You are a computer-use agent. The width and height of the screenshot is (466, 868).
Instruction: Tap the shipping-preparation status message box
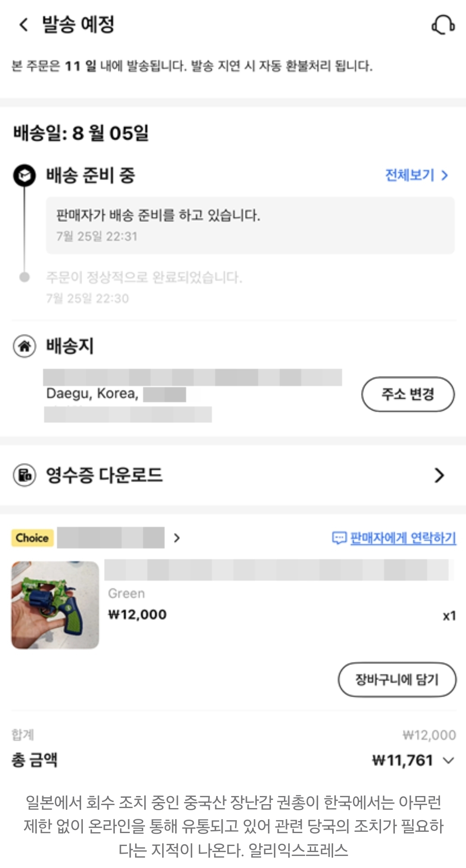[x=250, y=225]
